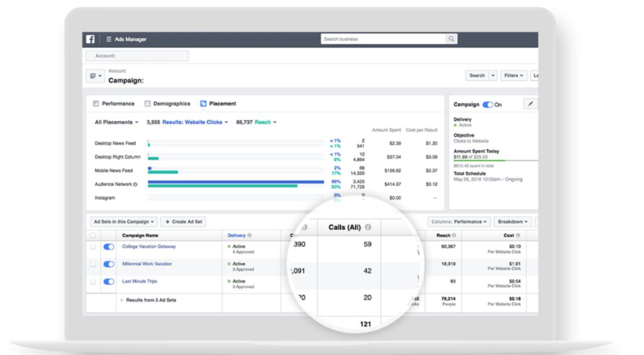Open the campaign view switcher dropdown
Viewport: 644px width, 355px height.
96,76
